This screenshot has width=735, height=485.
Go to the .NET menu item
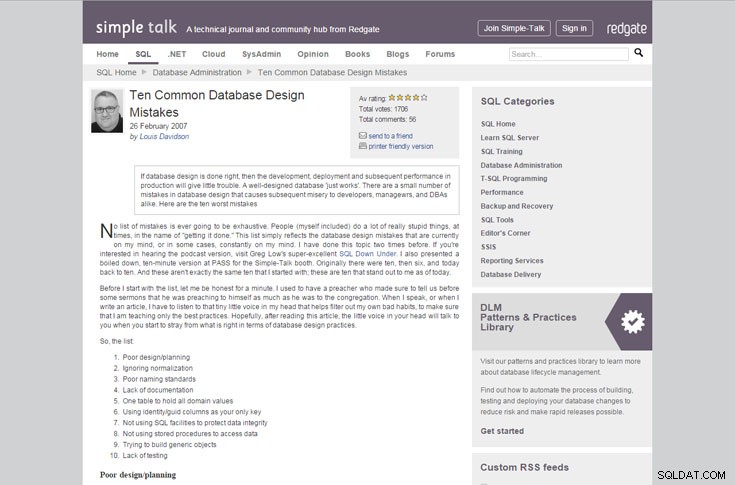177,54
